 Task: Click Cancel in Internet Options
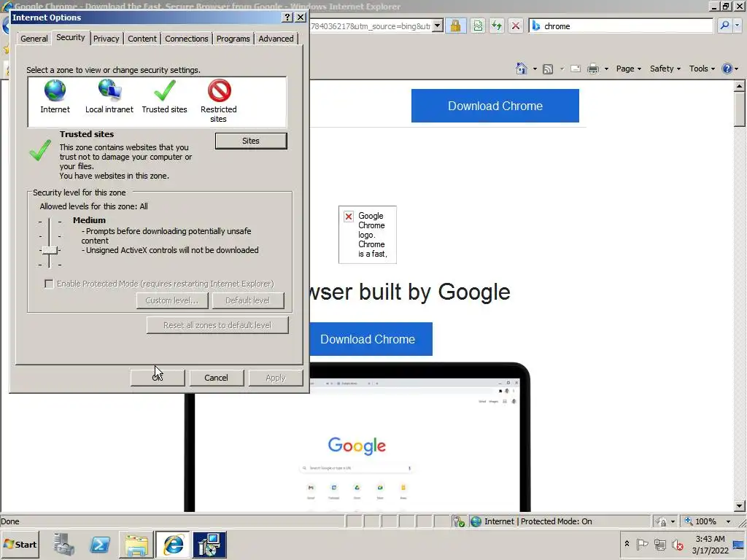pos(216,378)
